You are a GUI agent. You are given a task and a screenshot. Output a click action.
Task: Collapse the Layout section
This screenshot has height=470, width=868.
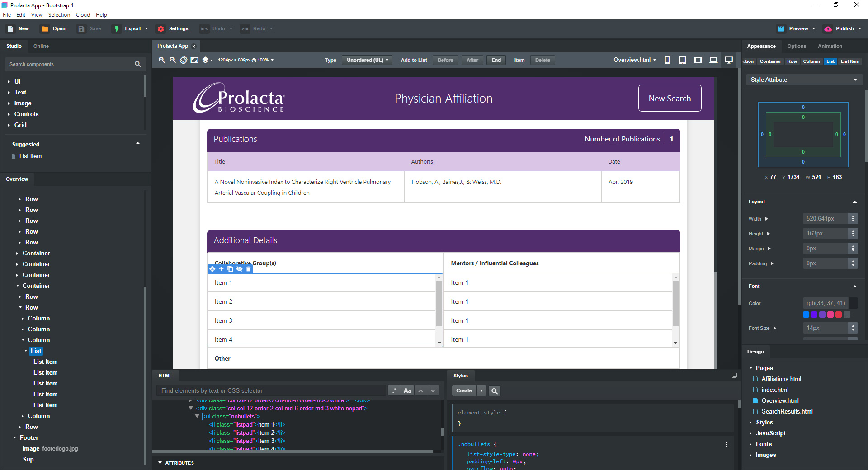tap(855, 202)
